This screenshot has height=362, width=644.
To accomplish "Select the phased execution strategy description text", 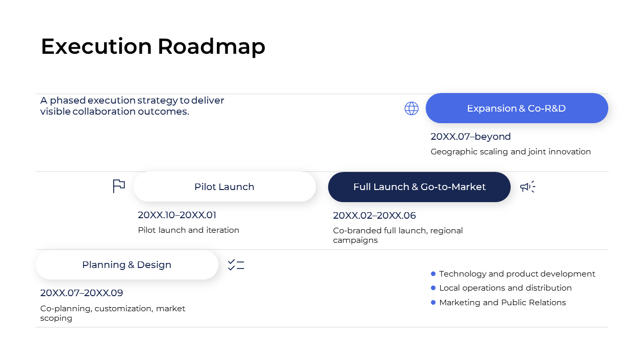I will (x=132, y=106).
